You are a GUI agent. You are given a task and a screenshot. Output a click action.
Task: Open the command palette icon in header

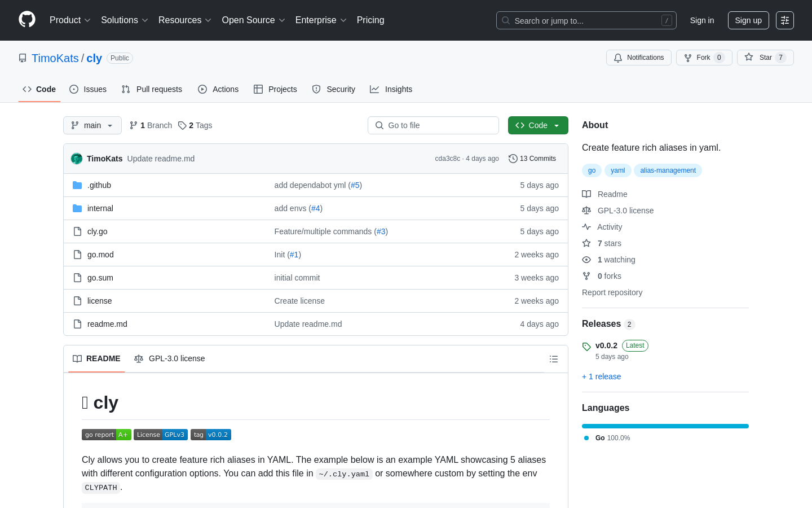coord(784,20)
